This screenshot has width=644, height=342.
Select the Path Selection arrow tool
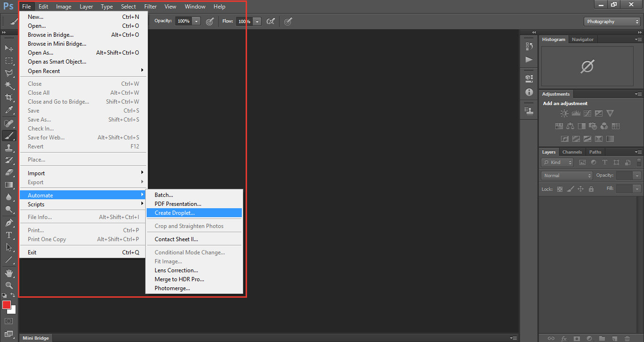[9, 247]
